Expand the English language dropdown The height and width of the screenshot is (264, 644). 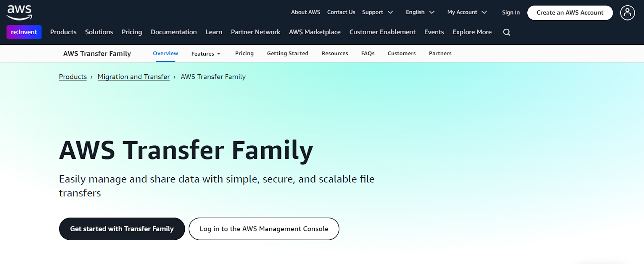point(420,12)
